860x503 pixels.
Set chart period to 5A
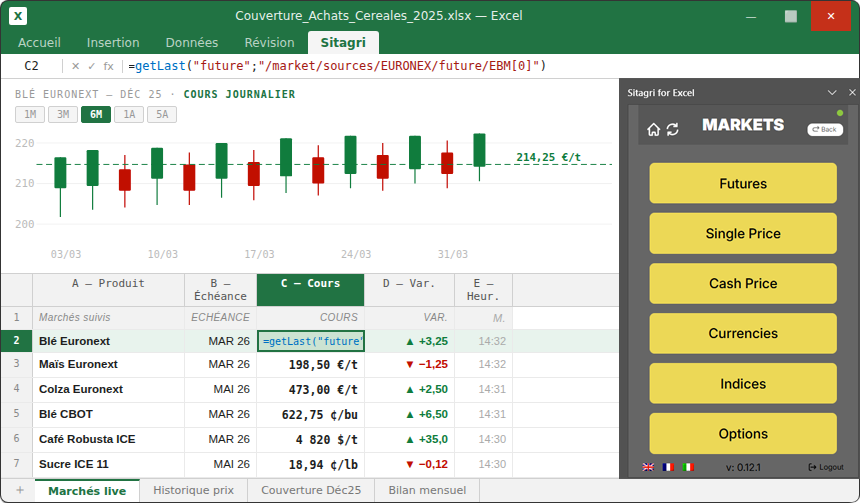(161, 114)
